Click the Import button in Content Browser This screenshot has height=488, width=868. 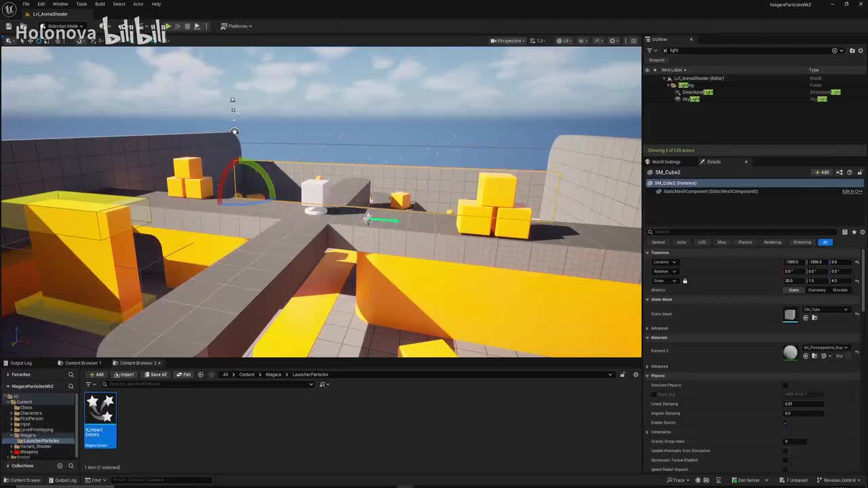pyautogui.click(x=124, y=375)
